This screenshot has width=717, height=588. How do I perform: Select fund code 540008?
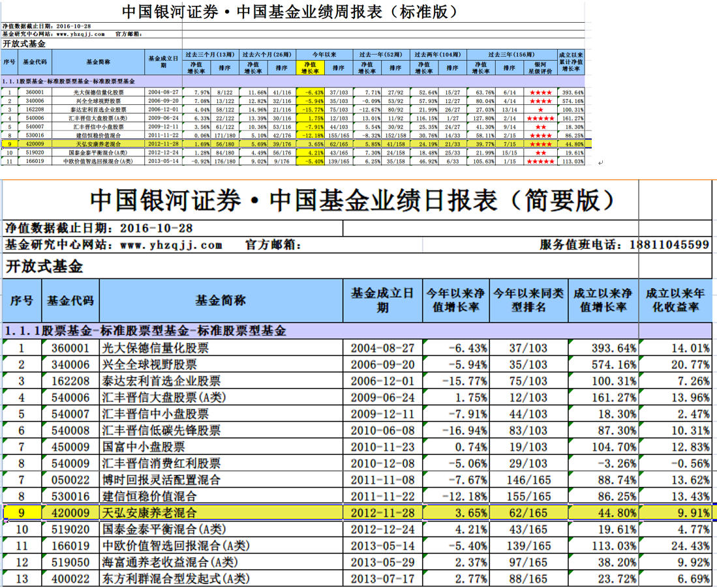pyautogui.click(x=70, y=430)
